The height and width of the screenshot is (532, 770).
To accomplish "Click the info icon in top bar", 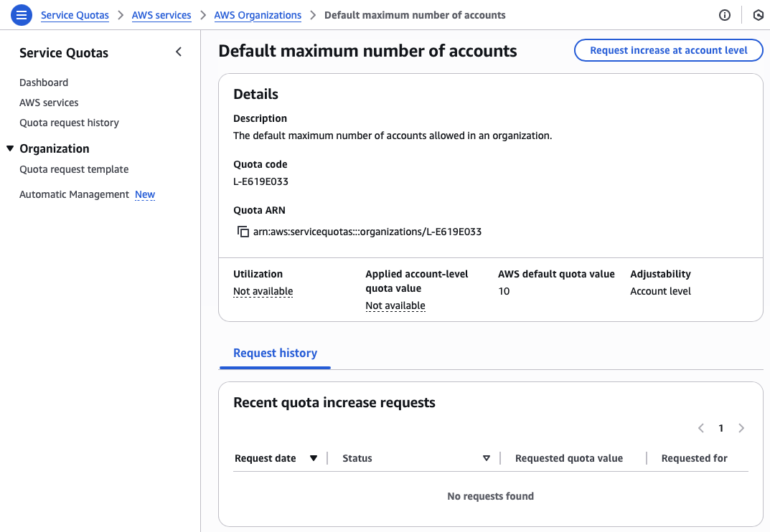I will pyautogui.click(x=725, y=15).
